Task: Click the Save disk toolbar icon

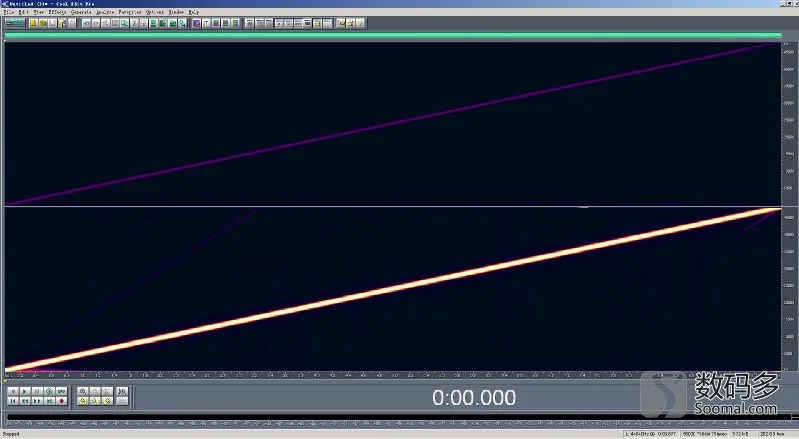Action: pos(52,23)
